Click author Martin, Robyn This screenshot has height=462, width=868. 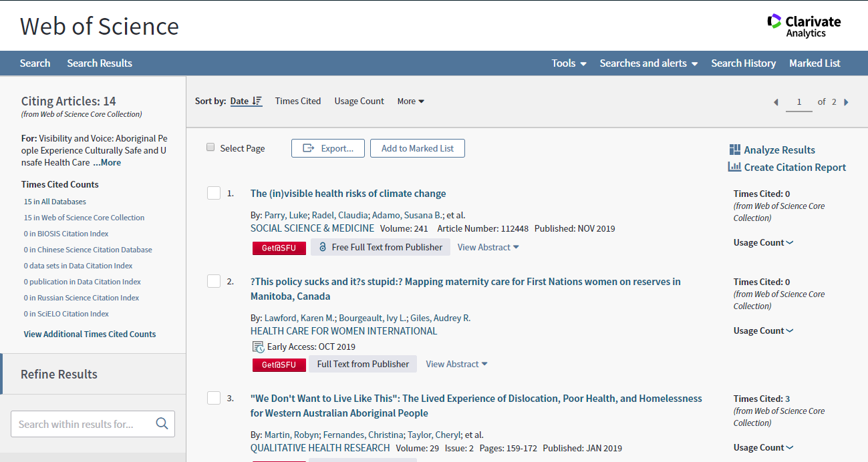291,435
